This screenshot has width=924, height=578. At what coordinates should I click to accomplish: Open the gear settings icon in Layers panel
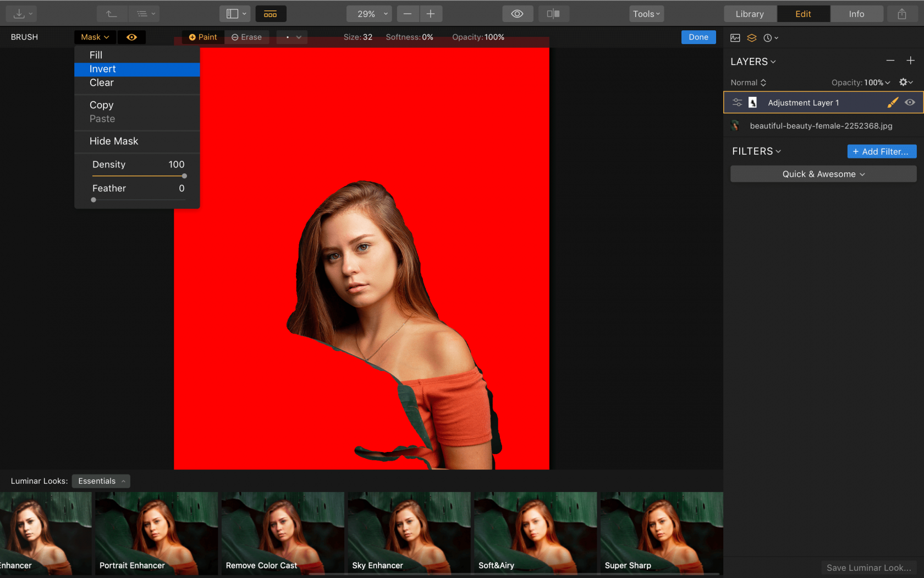tap(905, 82)
